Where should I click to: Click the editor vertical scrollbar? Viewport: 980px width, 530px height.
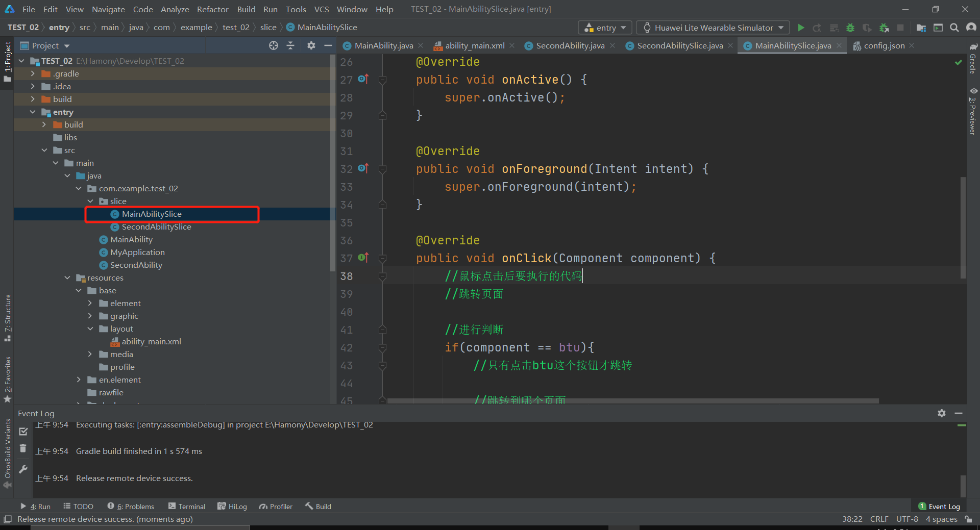click(x=963, y=227)
